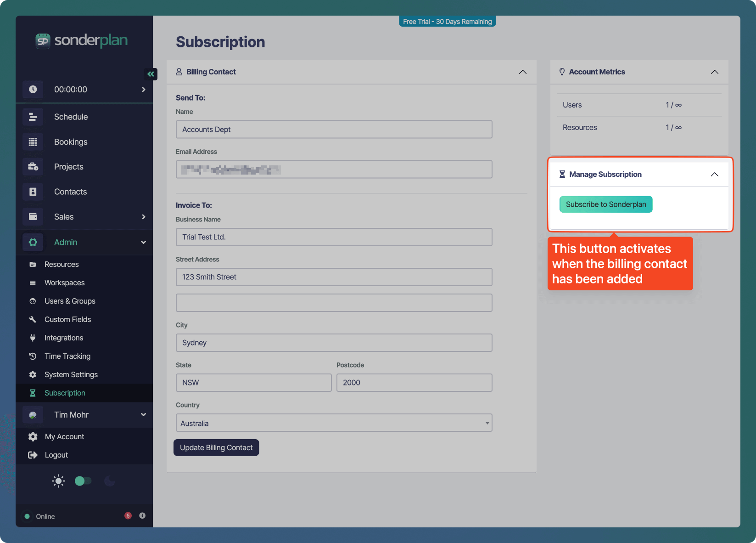The height and width of the screenshot is (543, 756).
Task: Select the Resources metric row
Action: point(639,128)
